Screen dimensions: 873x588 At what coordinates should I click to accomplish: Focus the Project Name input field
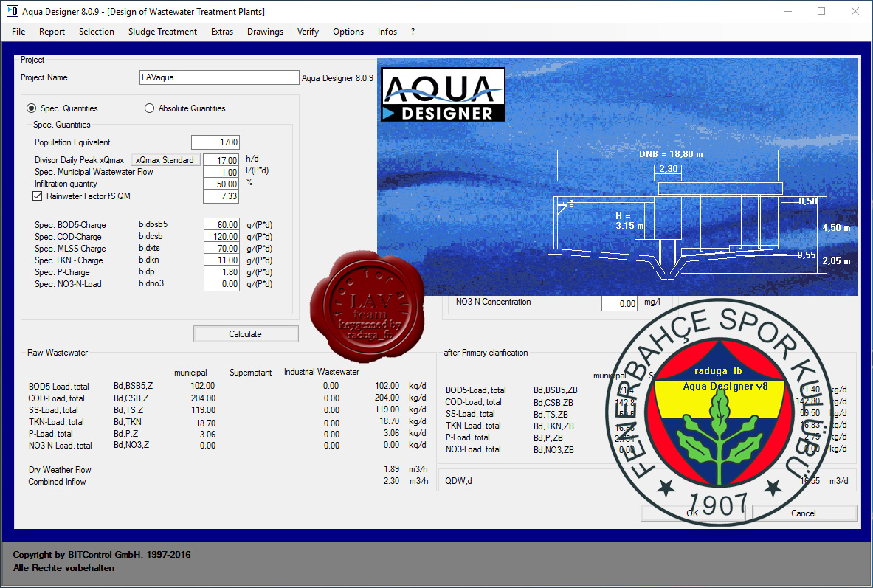click(x=219, y=77)
